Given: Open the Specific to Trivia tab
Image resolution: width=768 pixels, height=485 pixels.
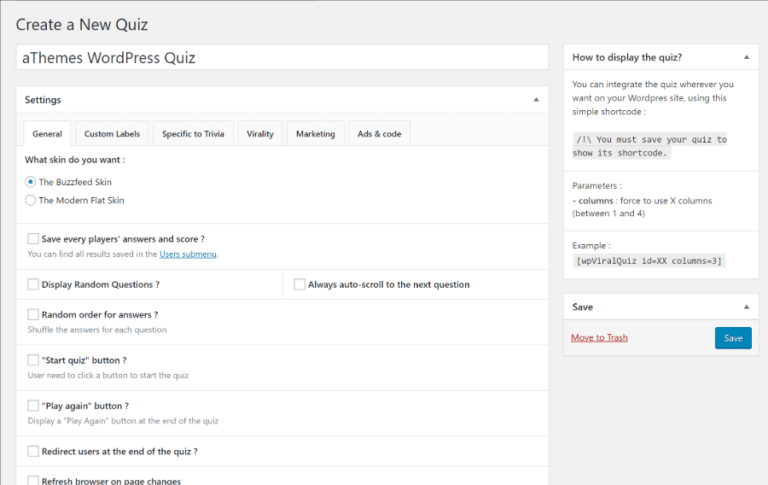Looking at the screenshot, I should pos(193,134).
